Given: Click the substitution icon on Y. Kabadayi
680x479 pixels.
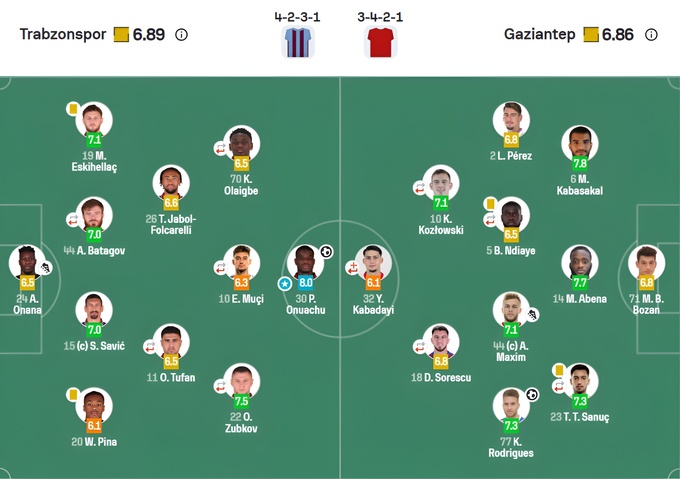Looking at the screenshot, I should point(351,268).
